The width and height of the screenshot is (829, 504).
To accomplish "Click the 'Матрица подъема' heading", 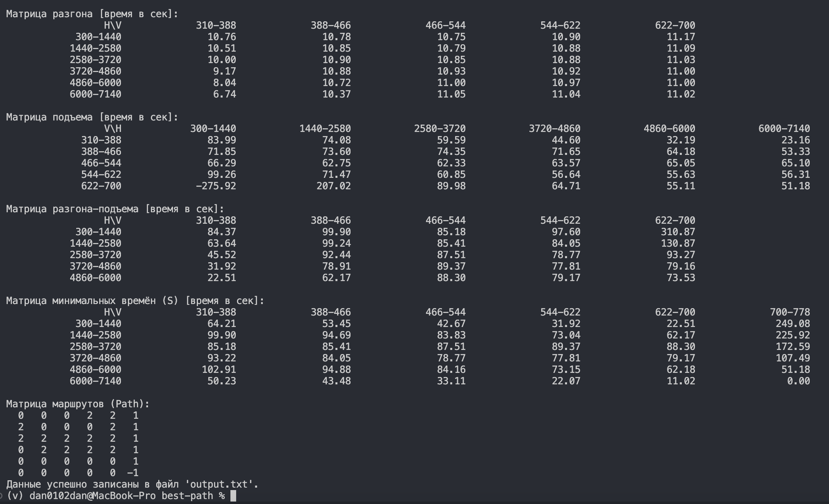I will tap(49, 117).
